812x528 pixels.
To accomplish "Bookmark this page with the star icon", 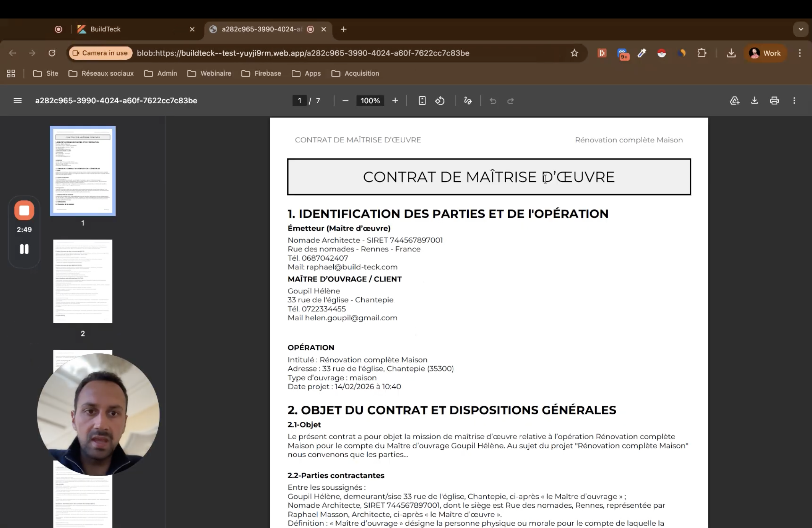I will (x=574, y=53).
